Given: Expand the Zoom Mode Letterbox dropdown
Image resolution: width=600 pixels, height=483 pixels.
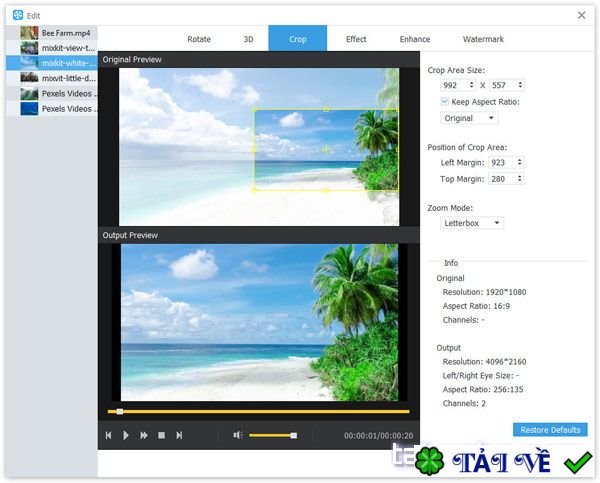Looking at the screenshot, I should pos(473,223).
